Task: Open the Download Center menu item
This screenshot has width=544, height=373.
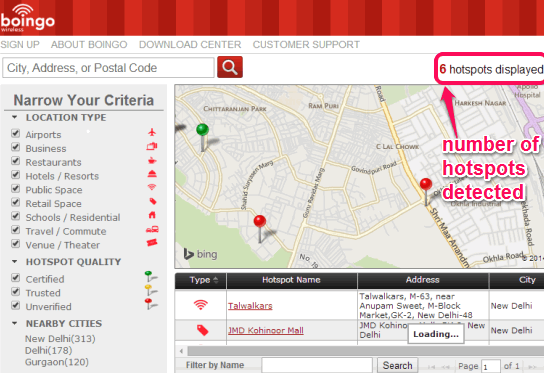Action: (x=190, y=45)
